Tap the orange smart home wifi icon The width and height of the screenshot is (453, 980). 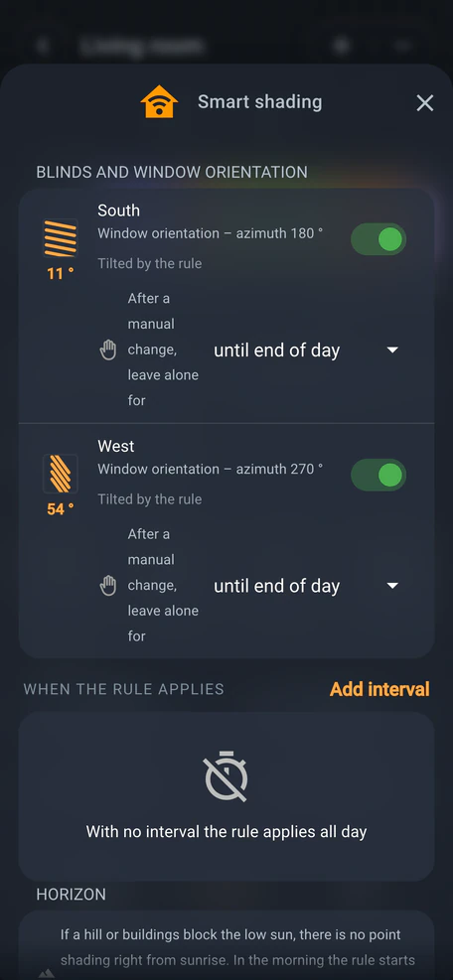[160, 102]
